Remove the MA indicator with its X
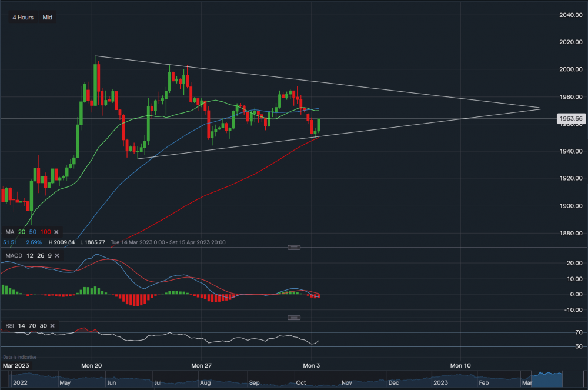The height and width of the screenshot is (390, 588). pyautogui.click(x=58, y=232)
